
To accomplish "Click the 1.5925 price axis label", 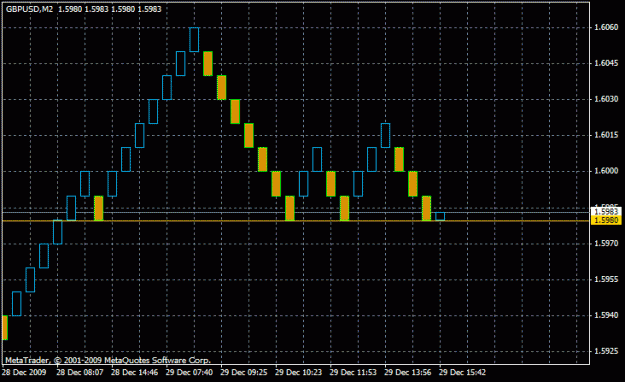I will (606, 351).
